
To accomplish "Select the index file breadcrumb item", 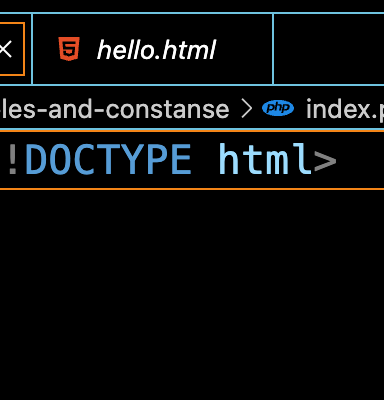I will 345,109.
